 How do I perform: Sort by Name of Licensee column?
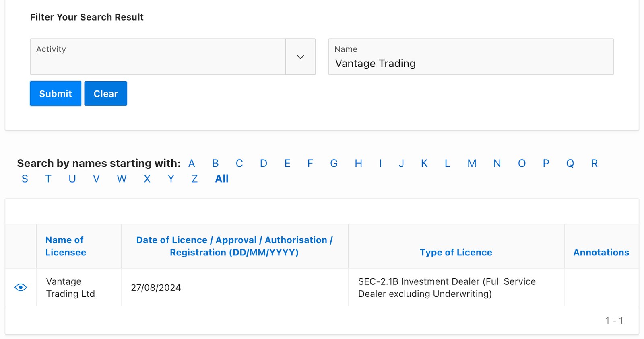pos(66,246)
